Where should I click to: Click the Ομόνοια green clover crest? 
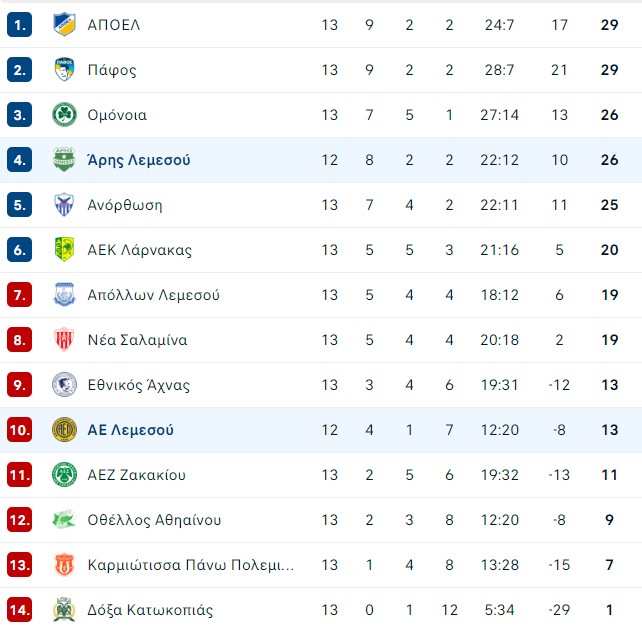pyautogui.click(x=64, y=115)
